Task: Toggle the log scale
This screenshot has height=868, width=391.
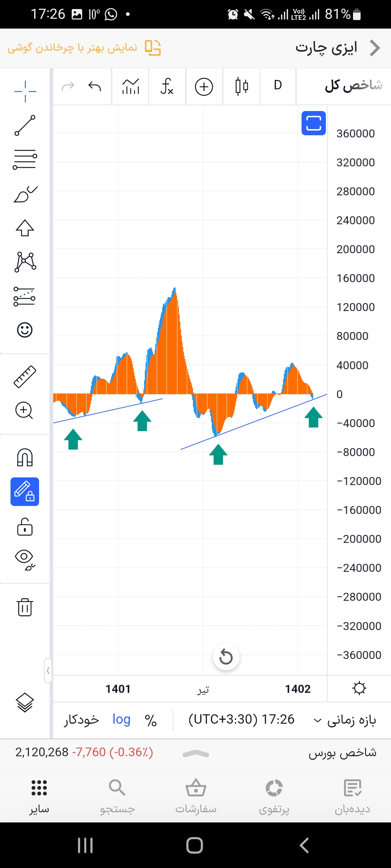Action: pyautogui.click(x=121, y=719)
